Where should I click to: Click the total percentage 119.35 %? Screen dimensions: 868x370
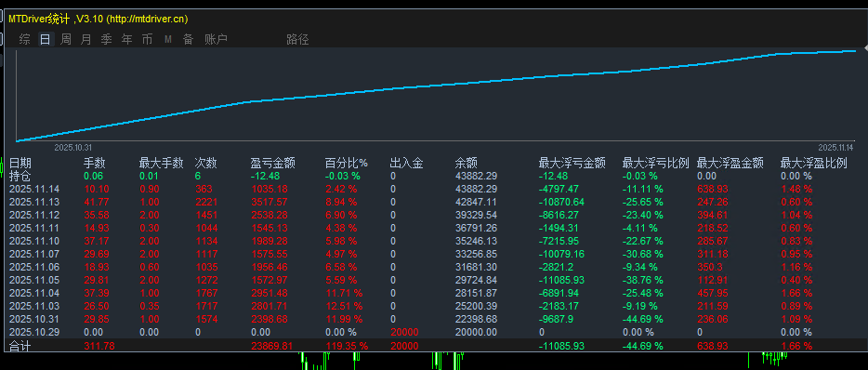347,346
